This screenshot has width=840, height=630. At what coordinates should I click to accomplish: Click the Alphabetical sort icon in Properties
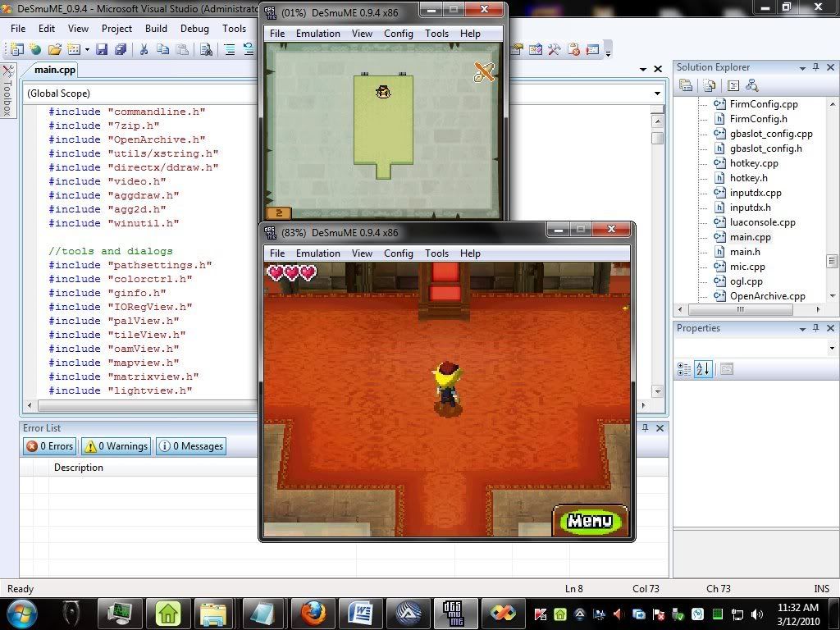[x=703, y=369]
